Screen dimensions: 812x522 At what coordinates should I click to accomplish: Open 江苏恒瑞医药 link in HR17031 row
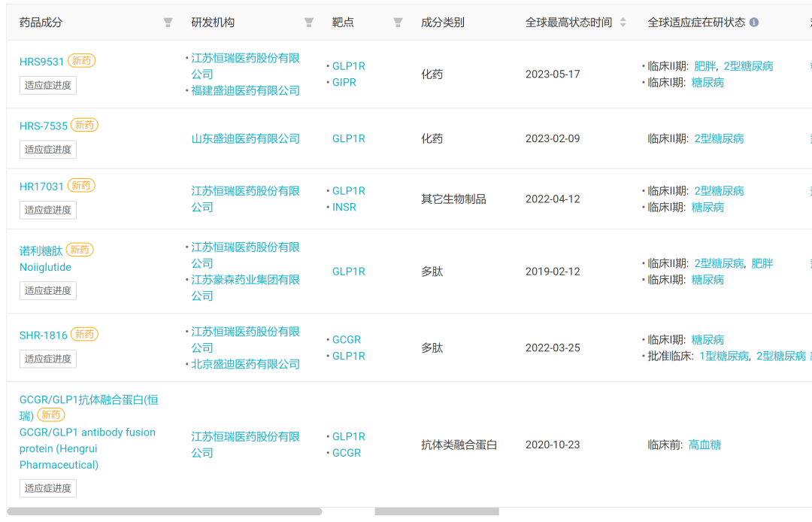coord(245,199)
